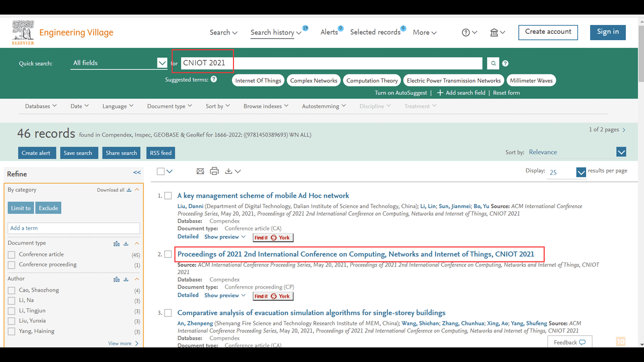Open the institution building icon menu
644x362 pixels.
tap(498, 32)
